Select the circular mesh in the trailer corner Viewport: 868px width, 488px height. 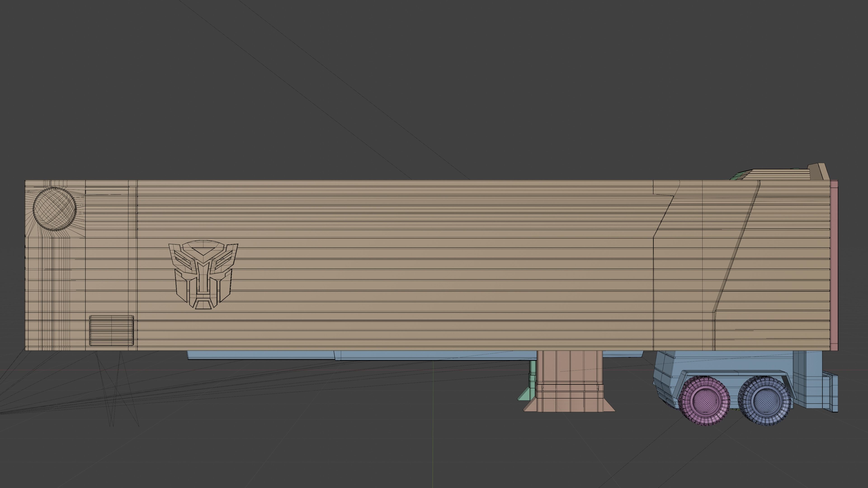point(54,209)
